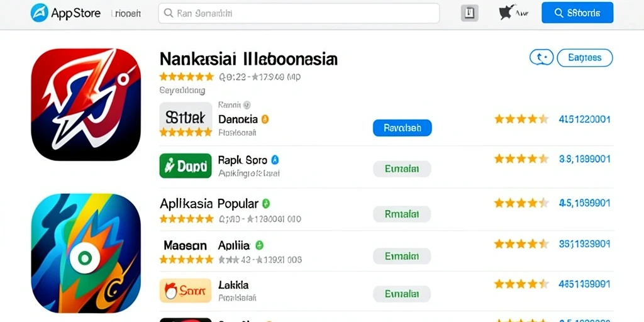This screenshot has width=644, height=322.
Task: Click the outlined share pill icon button
Action: [x=541, y=57]
